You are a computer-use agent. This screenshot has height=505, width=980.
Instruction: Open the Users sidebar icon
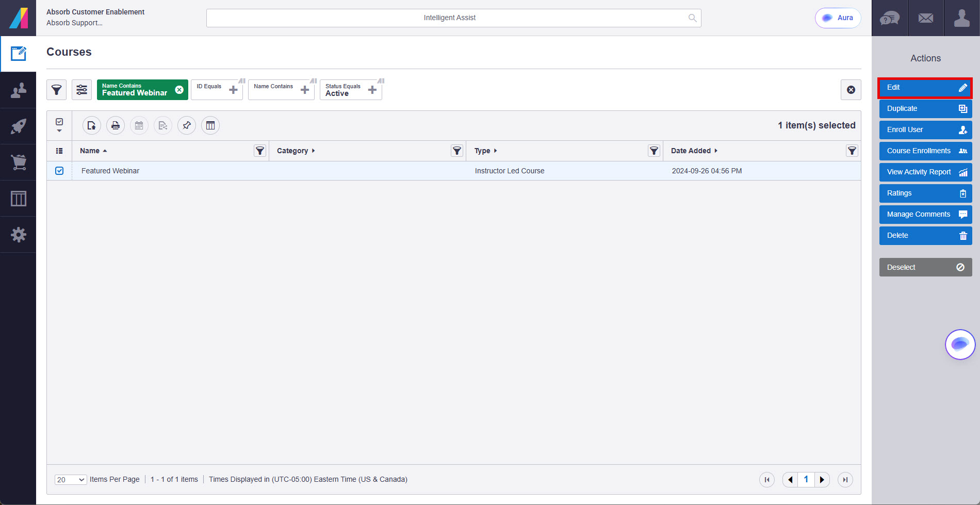pos(18,90)
